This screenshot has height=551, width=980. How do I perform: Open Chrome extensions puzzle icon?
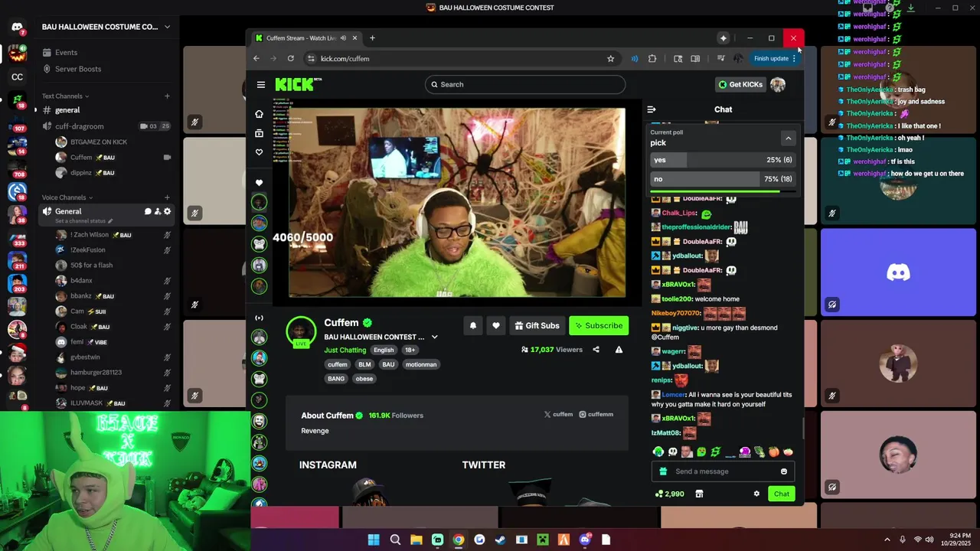[652, 58]
